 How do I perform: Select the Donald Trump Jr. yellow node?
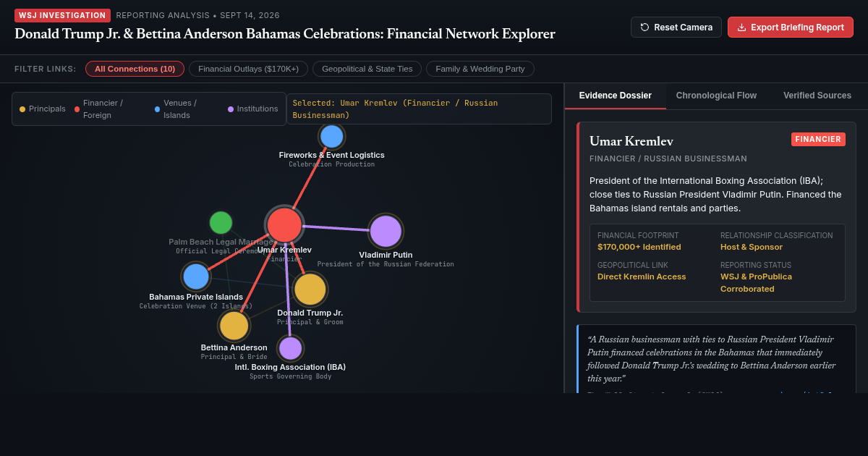click(310, 290)
